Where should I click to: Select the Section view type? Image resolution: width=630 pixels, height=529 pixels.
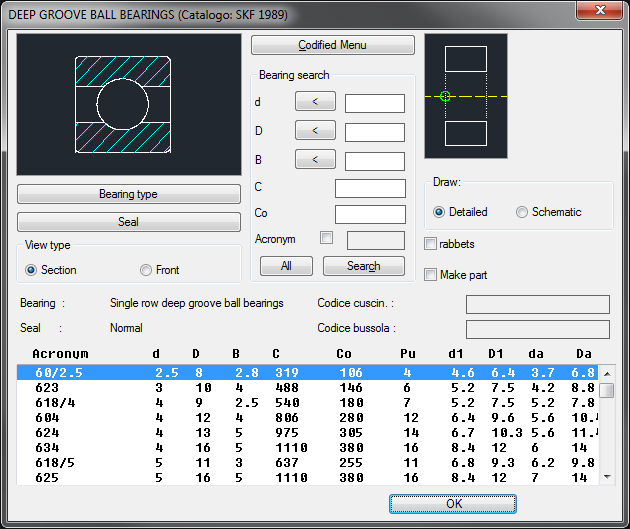31,270
